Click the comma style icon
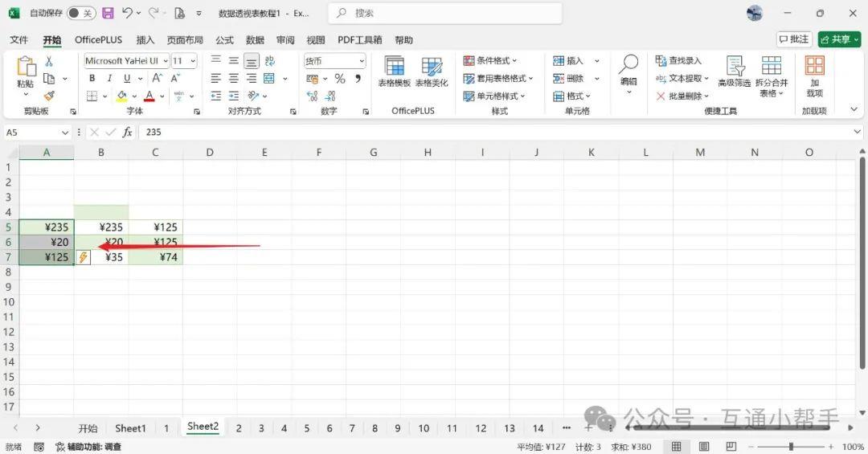Image resolution: width=868 pixels, height=454 pixels. click(x=358, y=79)
